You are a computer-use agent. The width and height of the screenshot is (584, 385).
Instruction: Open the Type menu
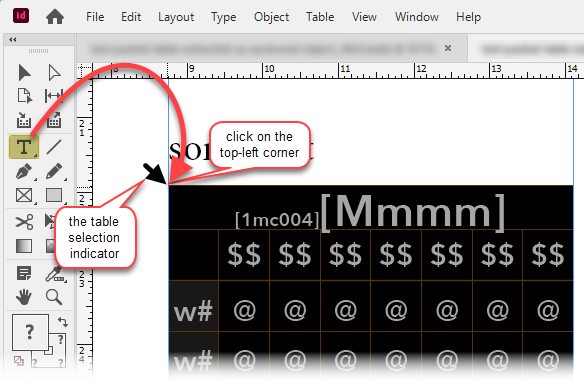[x=223, y=17]
